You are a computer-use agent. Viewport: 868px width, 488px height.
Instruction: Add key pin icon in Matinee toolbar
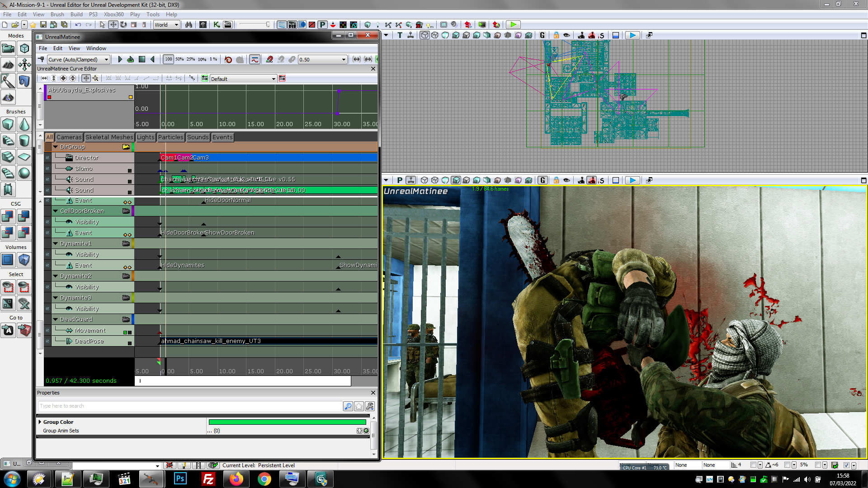(41, 59)
